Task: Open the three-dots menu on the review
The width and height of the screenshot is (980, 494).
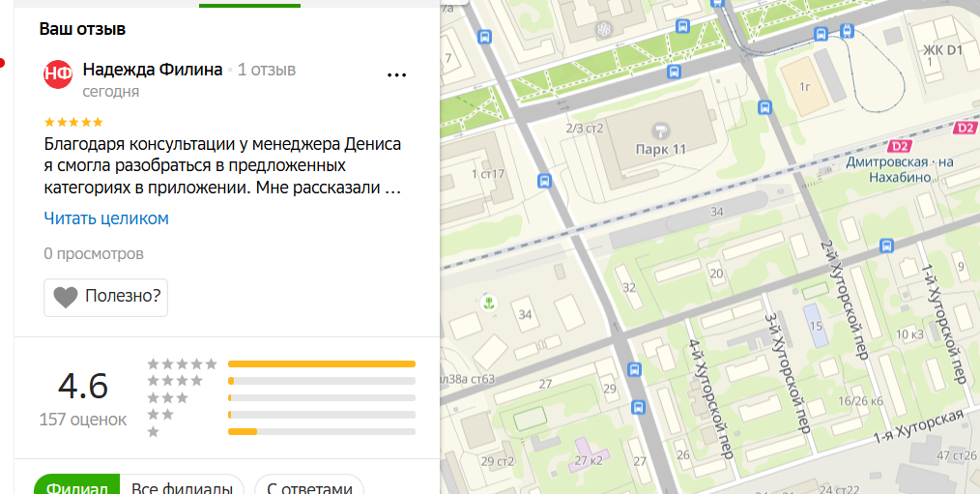Action: [397, 75]
